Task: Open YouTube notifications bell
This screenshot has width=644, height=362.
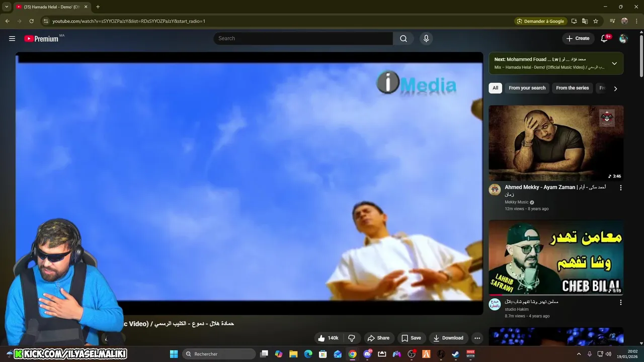Action: click(x=604, y=38)
